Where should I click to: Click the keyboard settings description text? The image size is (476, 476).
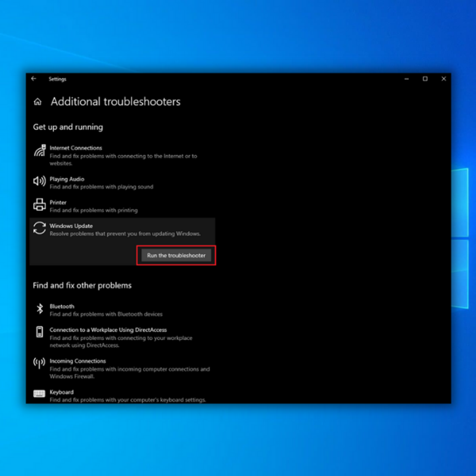(x=128, y=400)
